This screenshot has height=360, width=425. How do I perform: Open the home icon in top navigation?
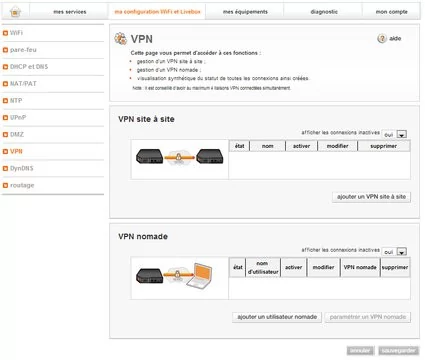15,12
